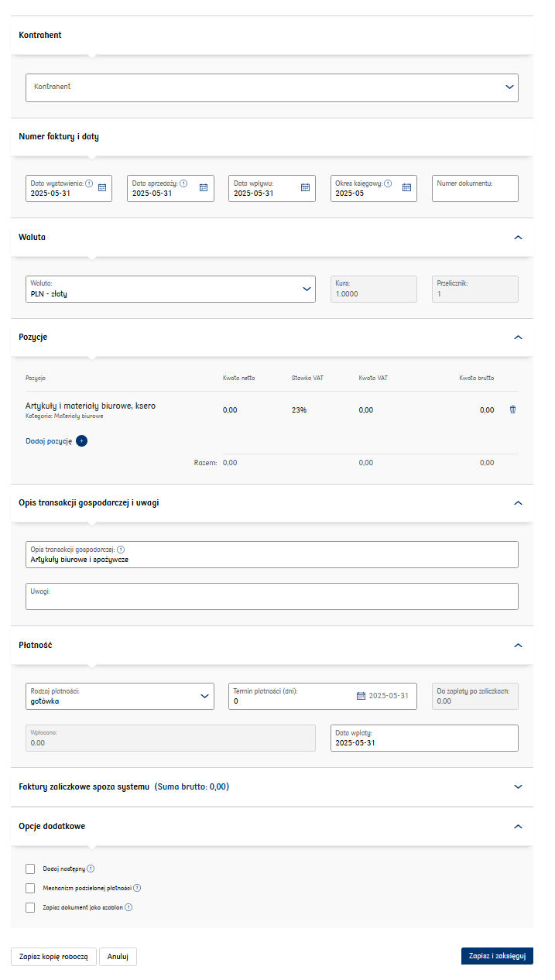The image size is (555, 980).
Task: Open calendar for Okres księgowy field
Action: [406, 187]
